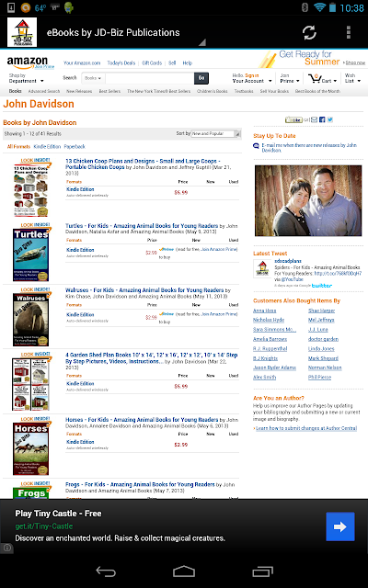
Task: Share the author page via Facebook icon
Action: [x=322, y=119]
